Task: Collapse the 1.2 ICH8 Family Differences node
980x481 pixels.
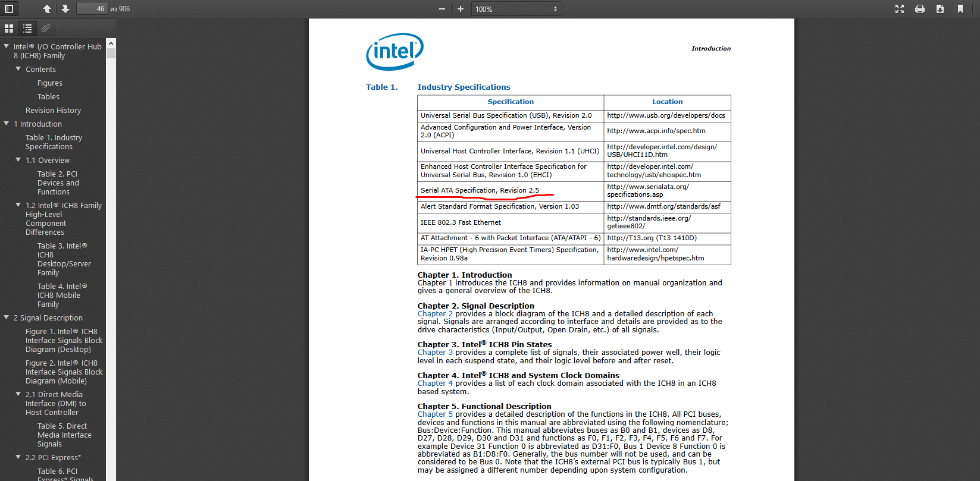Action: point(18,205)
